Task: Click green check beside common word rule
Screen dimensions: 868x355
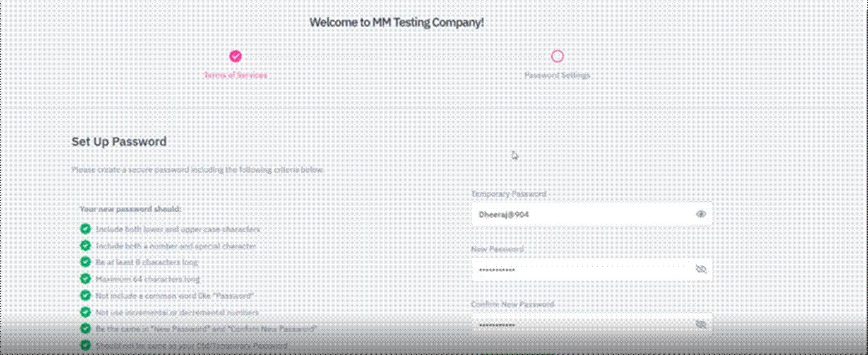Action: click(x=85, y=295)
